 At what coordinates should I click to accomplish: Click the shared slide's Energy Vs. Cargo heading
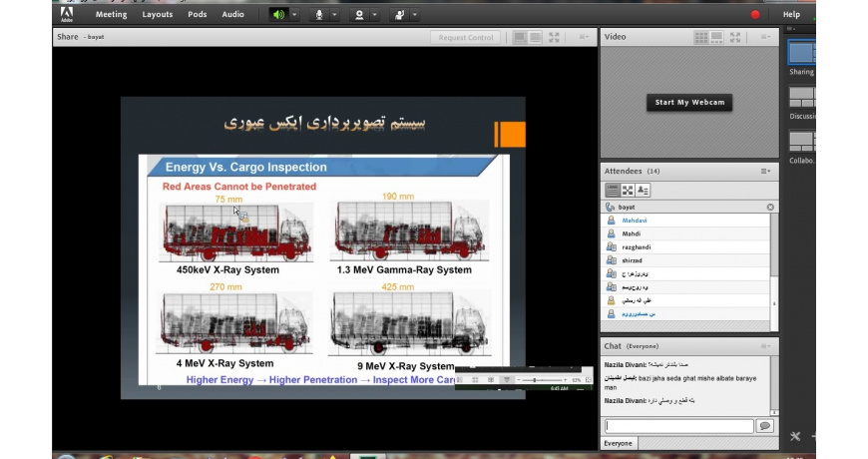click(245, 168)
